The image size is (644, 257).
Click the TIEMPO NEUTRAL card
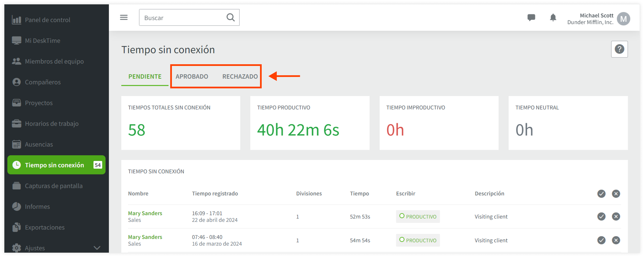[568, 123]
